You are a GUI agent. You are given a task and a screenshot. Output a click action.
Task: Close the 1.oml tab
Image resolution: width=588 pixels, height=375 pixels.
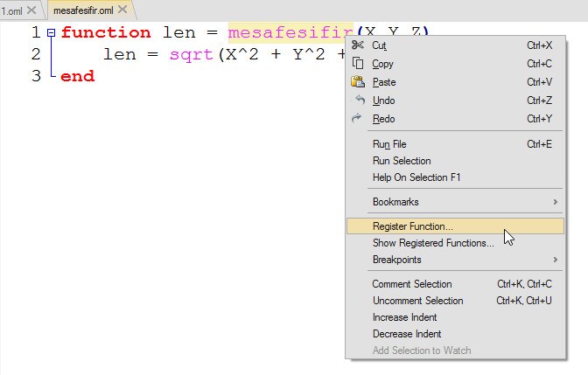31,10
